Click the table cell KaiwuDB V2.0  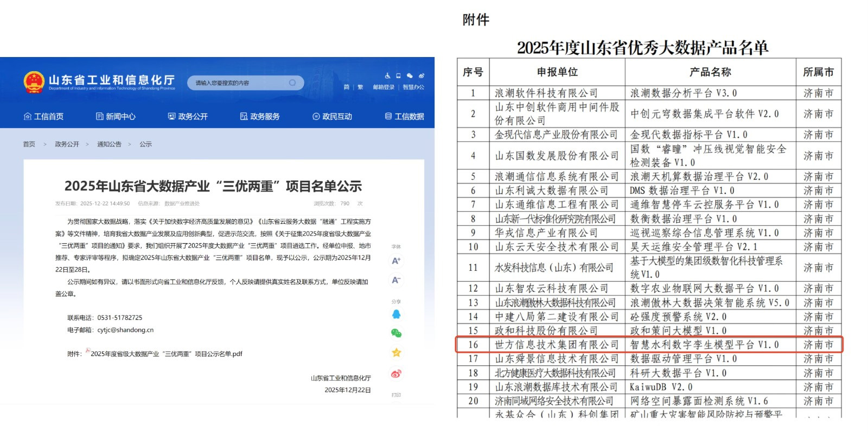point(710,387)
